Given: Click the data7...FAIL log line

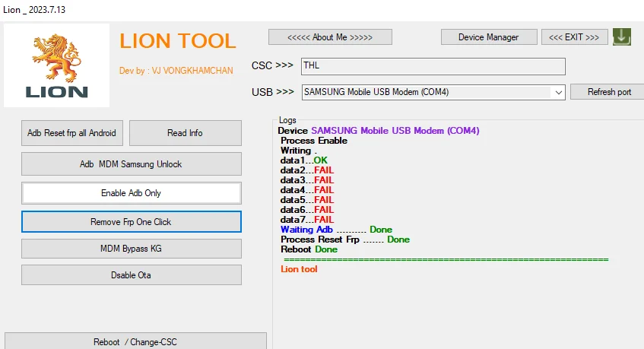Looking at the screenshot, I should point(307,219).
